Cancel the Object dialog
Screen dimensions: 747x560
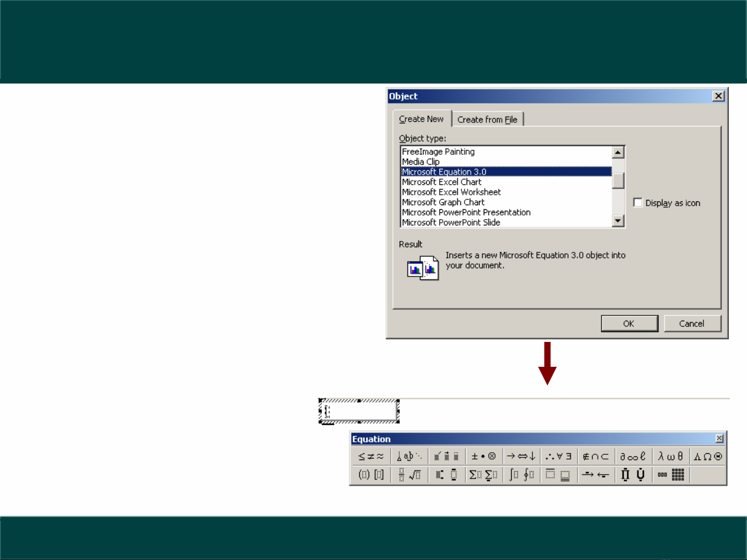692,323
